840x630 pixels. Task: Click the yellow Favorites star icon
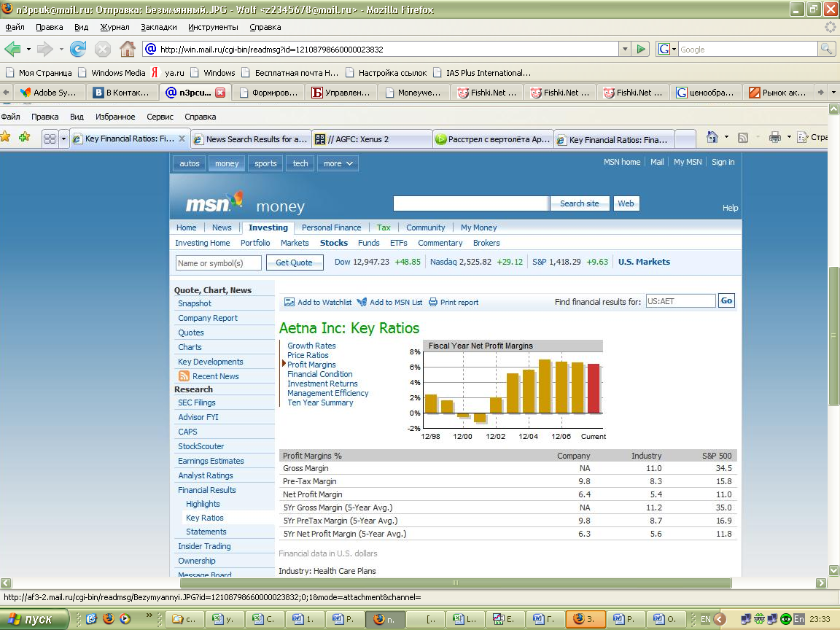point(6,137)
